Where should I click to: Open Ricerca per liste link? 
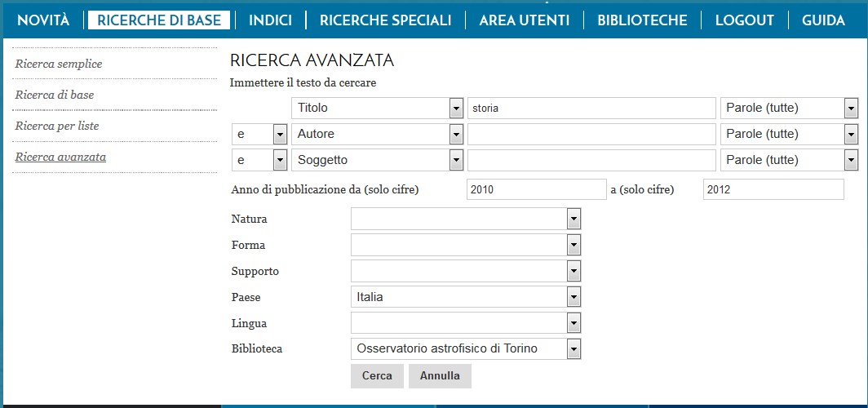(57, 126)
